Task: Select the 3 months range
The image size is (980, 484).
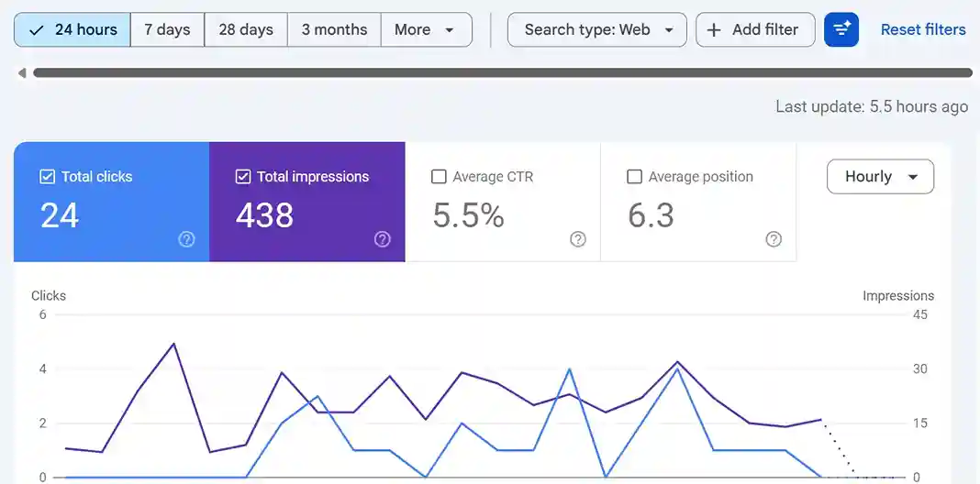Action: click(334, 29)
